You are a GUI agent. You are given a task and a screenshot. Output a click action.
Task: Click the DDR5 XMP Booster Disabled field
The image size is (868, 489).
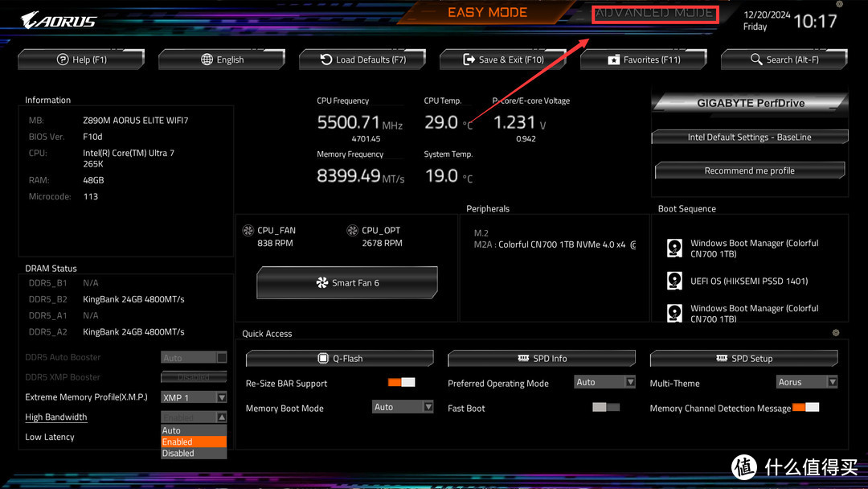(194, 377)
